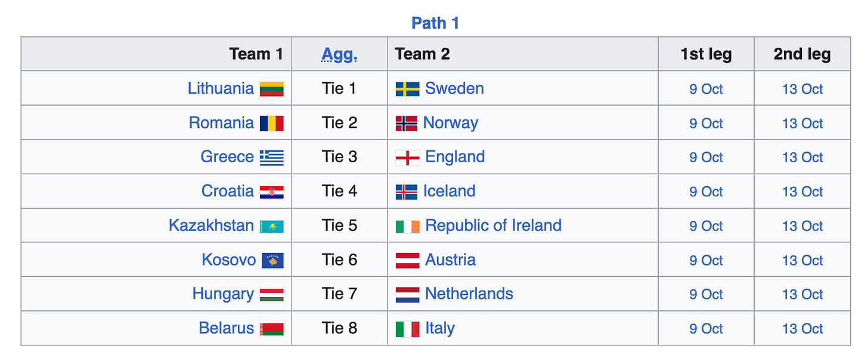Open the Path 1 heading link

435,23
